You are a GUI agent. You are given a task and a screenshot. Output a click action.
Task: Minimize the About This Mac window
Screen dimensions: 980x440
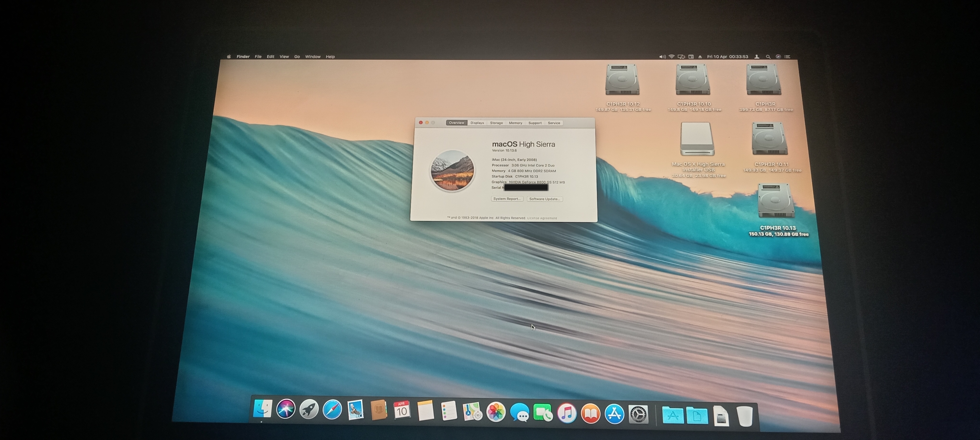click(x=427, y=122)
